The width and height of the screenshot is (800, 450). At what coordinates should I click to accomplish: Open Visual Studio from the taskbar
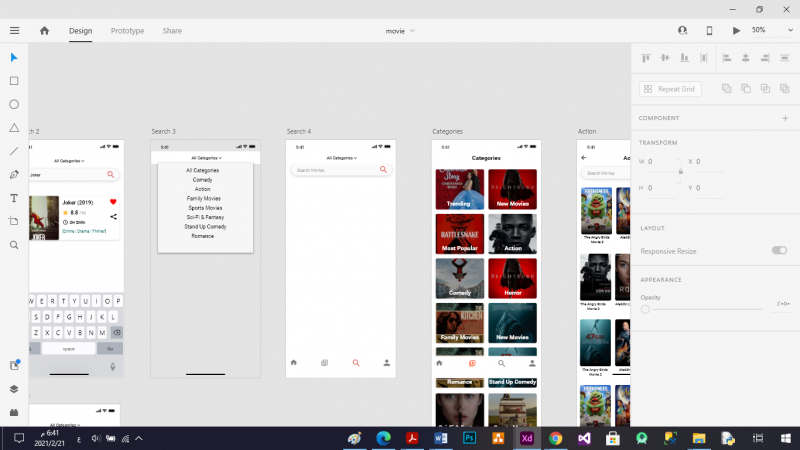pyautogui.click(x=584, y=438)
